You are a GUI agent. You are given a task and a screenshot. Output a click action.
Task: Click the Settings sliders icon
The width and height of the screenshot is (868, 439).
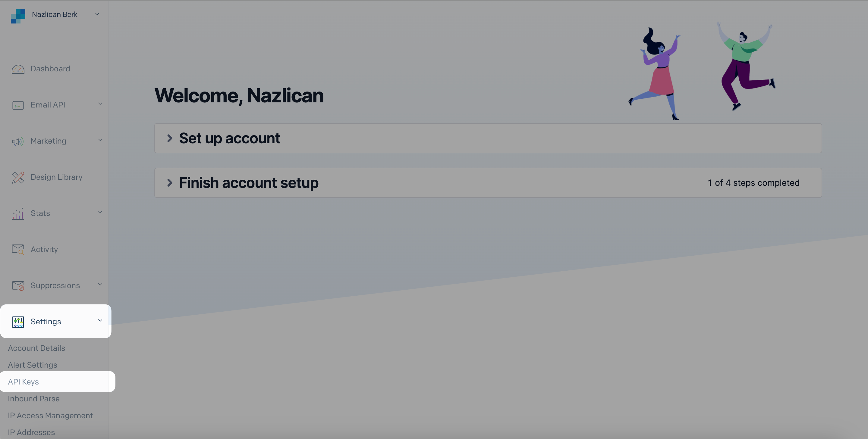tap(18, 321)
